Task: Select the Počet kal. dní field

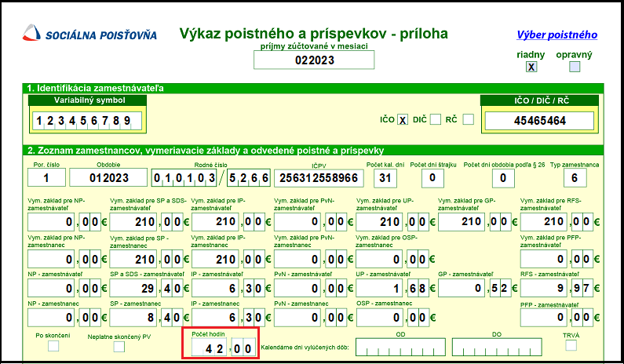Action: pyautogui.click(x=384, y=178)
